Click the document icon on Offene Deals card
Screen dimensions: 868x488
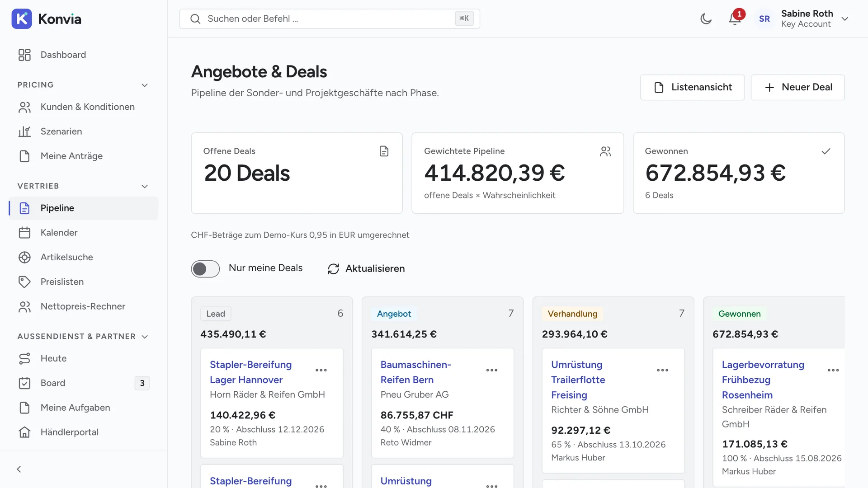384,151
